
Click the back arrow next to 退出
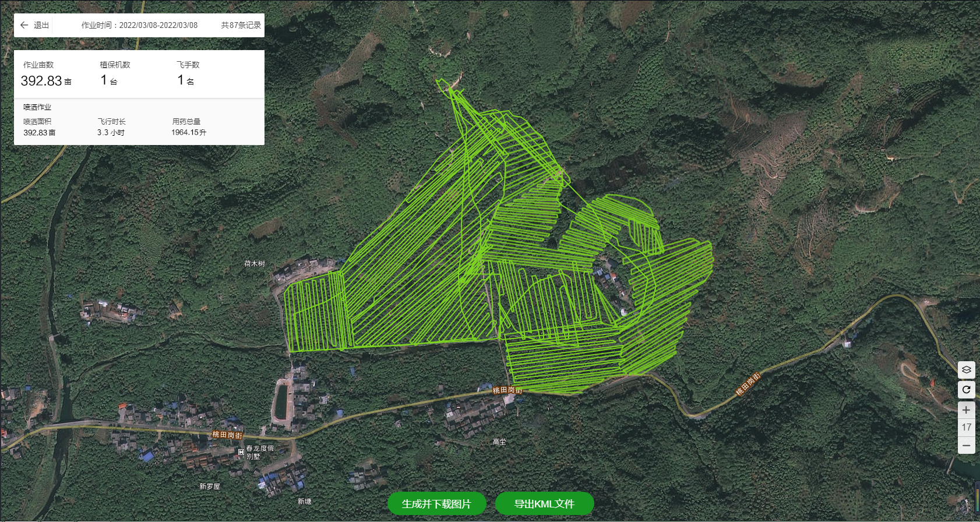point(24,25)
